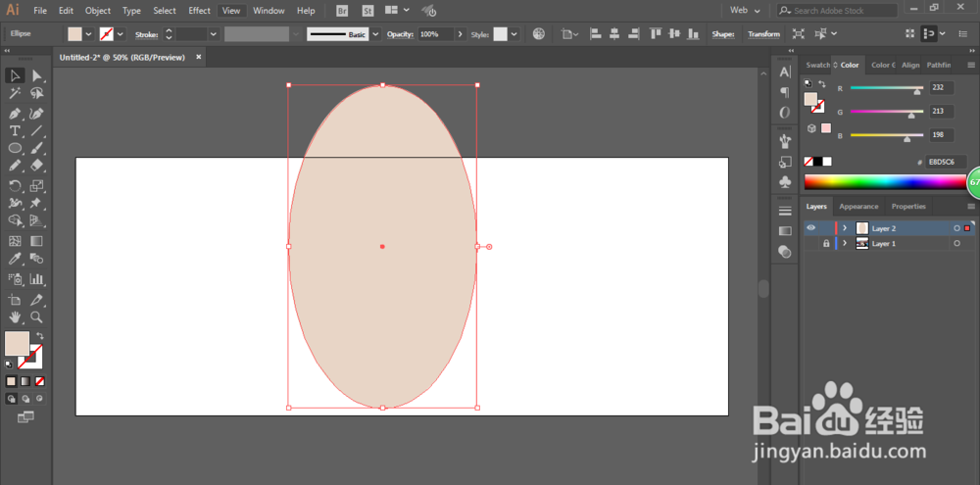Select the Pen tool
Image resolution: width=980 pixels, height=485 pixels.
point(15,113)
